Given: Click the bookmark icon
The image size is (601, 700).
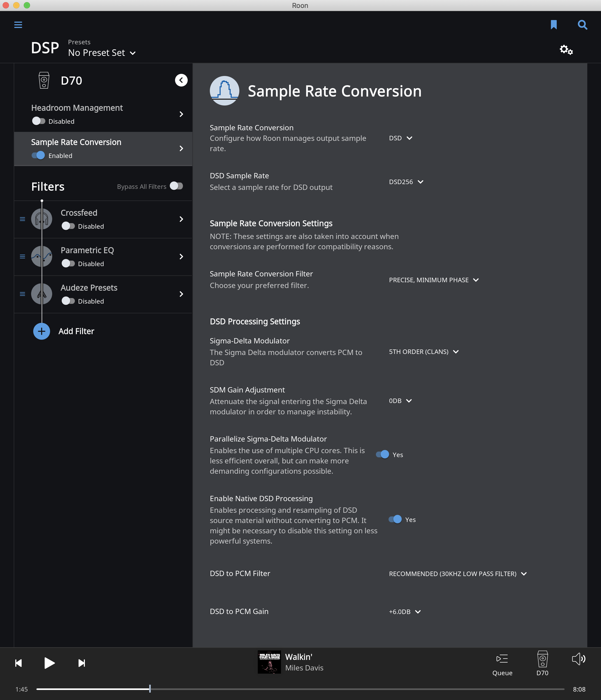Looking at the screenshot, I should (x=554, y=25).
